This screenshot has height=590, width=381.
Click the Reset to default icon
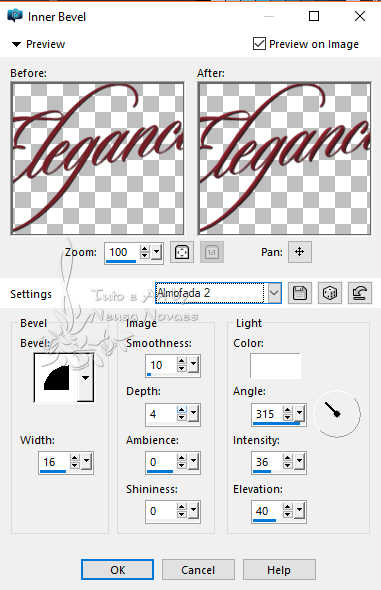[360, 293]
